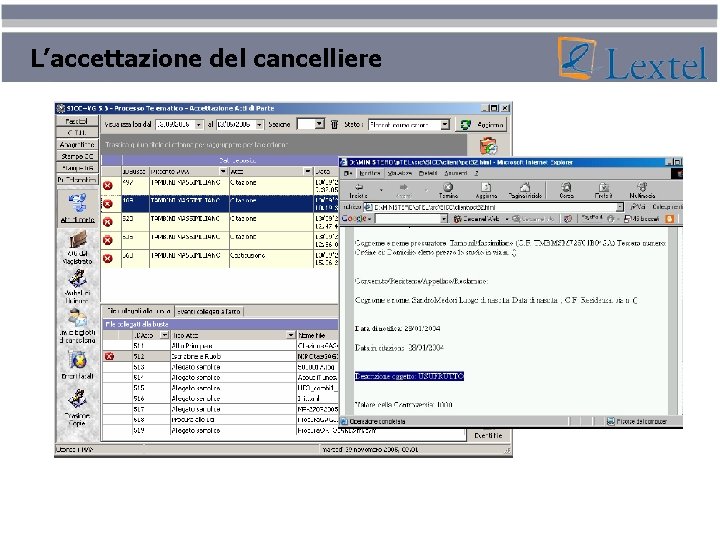Click Termina stop icon in Internet Explorer
The width and height of the screenshot is (720, 540).
448,187
